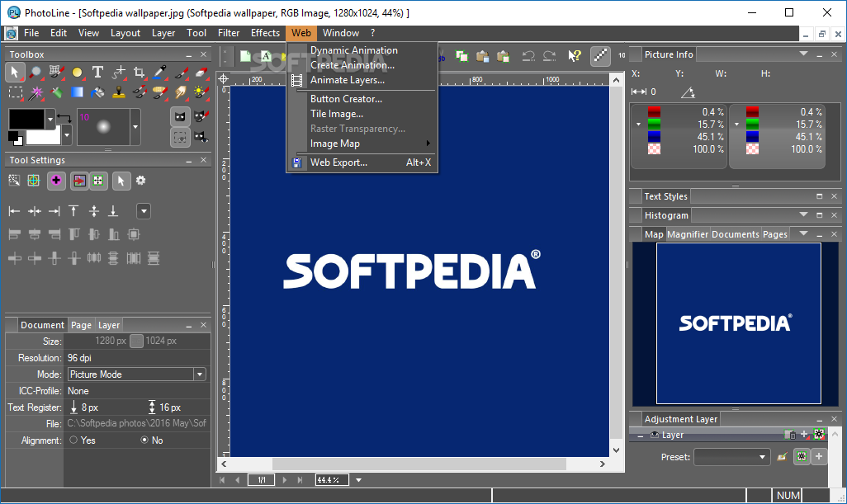The width and height of the screenshot is (847, 504).
Task: Open the zoom percentage dropdown arrow
Action: point(358,480)
